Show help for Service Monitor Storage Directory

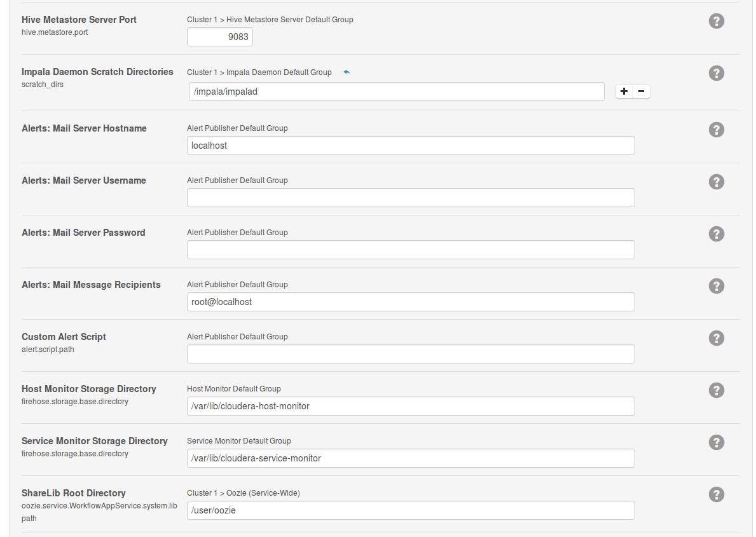(716, 442)
